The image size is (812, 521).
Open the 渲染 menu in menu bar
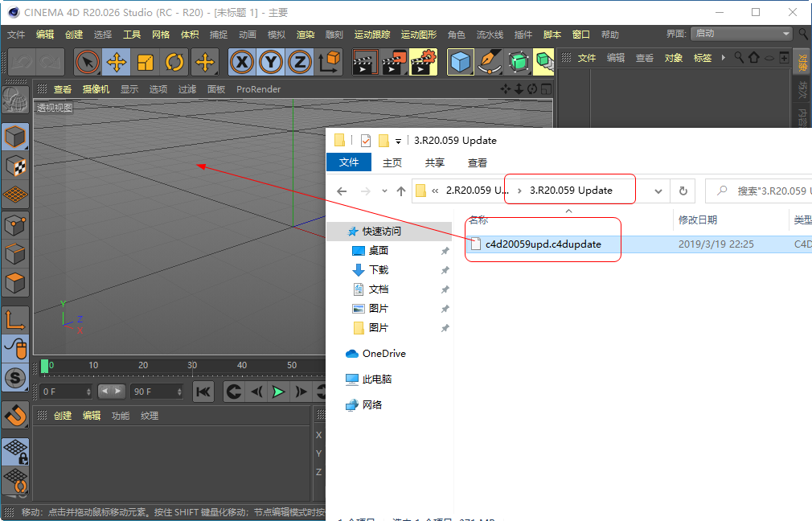(x=306, y=35)
